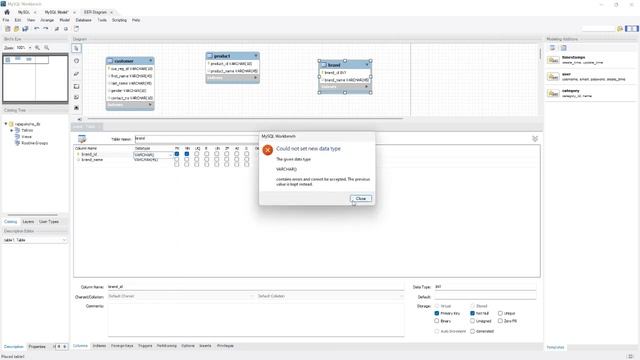Click second Modeling Additions toolbar icon
This screenshot has height=360, width=640.
[563, 48]
